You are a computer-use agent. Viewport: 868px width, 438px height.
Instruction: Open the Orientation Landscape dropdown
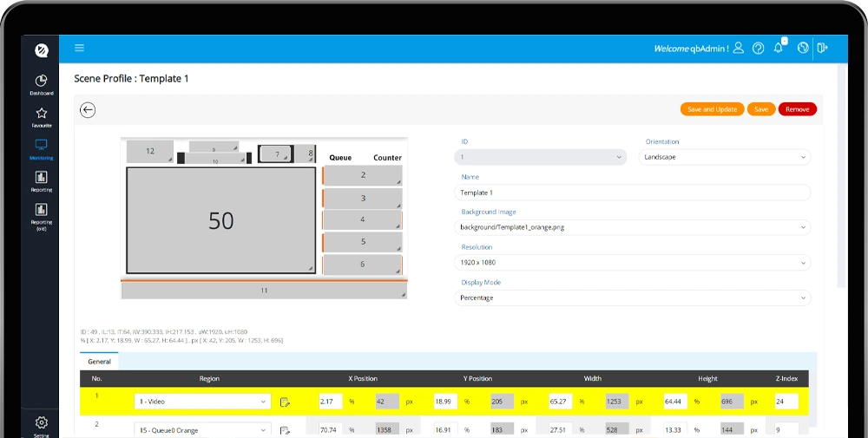[725, 157]
